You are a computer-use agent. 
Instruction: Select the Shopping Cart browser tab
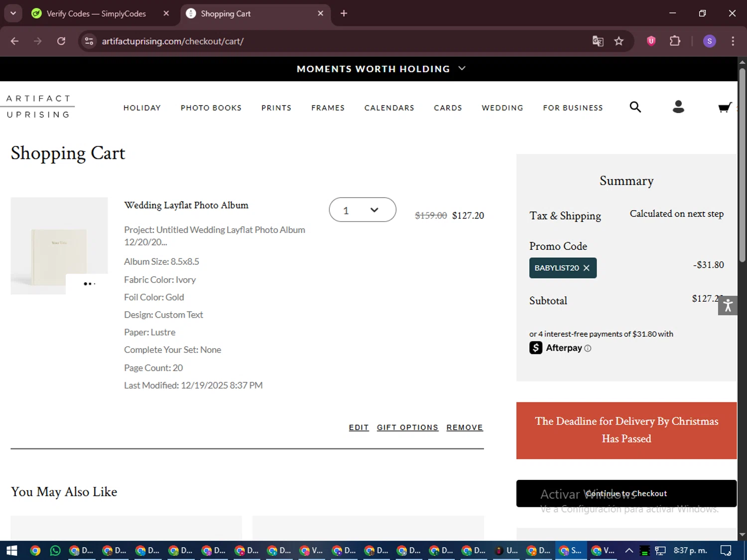(254, 13)
